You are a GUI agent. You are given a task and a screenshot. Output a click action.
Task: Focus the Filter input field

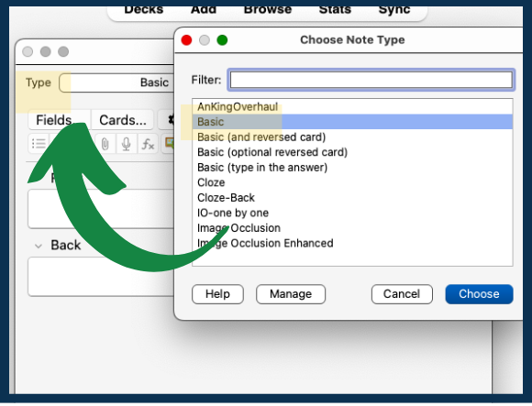[x=371, y=80]
